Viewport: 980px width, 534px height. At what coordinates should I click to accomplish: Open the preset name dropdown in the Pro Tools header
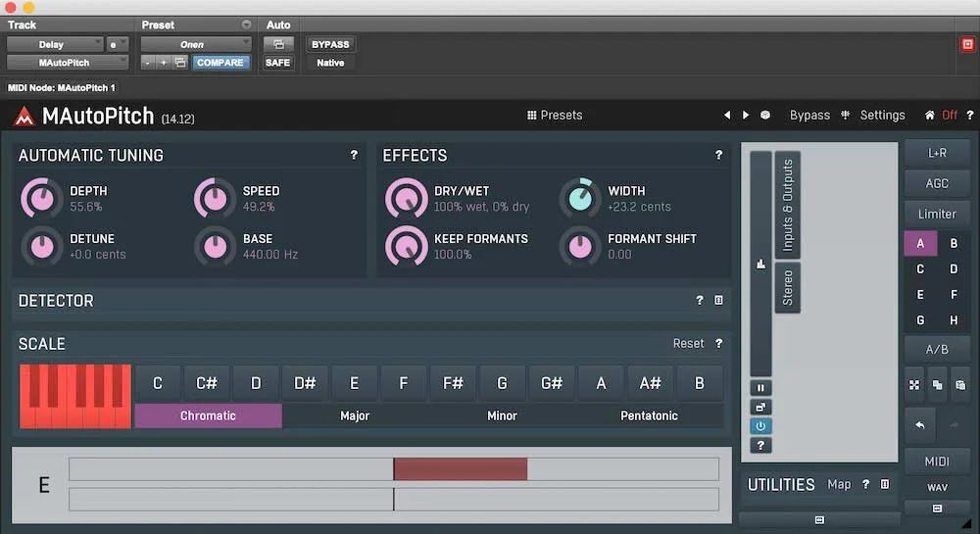click(196, 44)
